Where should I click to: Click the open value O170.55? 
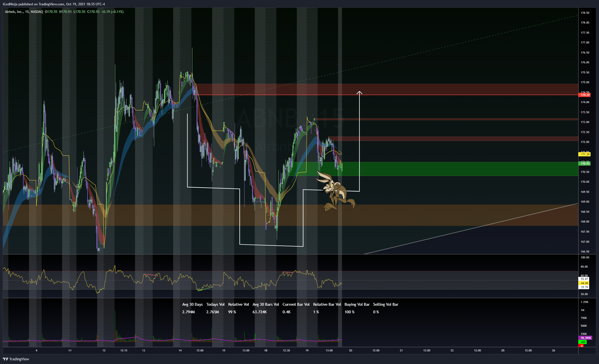(51, 12)
